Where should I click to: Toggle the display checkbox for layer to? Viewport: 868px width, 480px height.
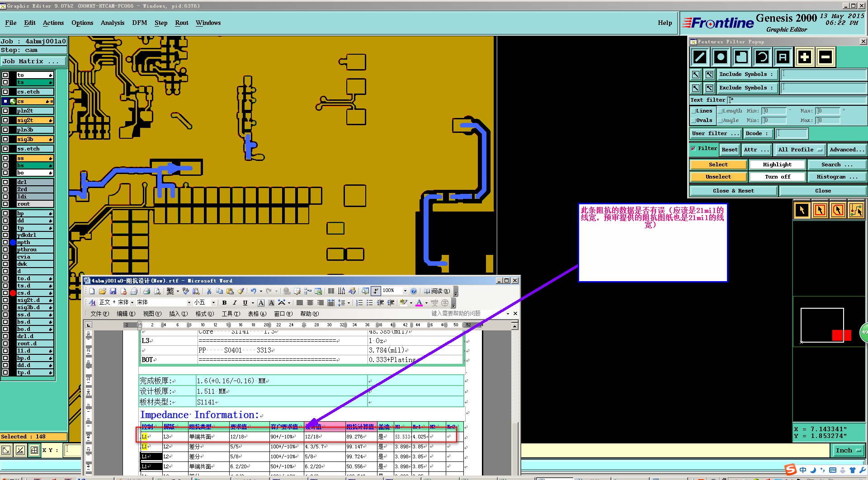[x=5, y=75]
